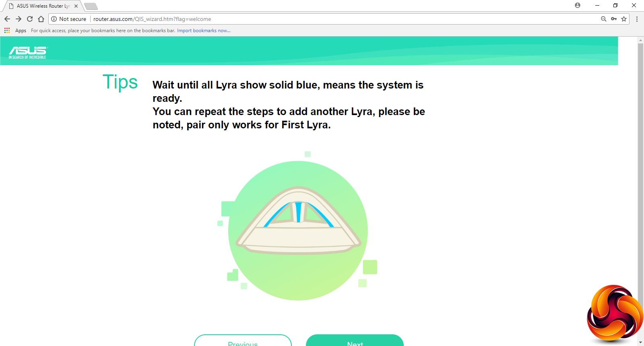Click the zoom magnifier icon in address bar

click(x=603, y=19)
